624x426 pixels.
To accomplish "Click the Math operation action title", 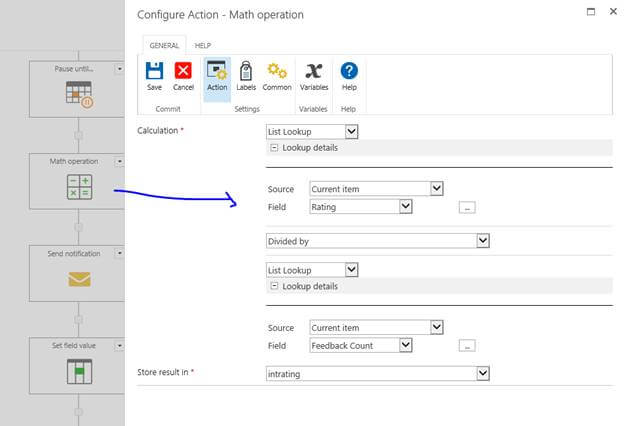I will [x=74, y=161].
